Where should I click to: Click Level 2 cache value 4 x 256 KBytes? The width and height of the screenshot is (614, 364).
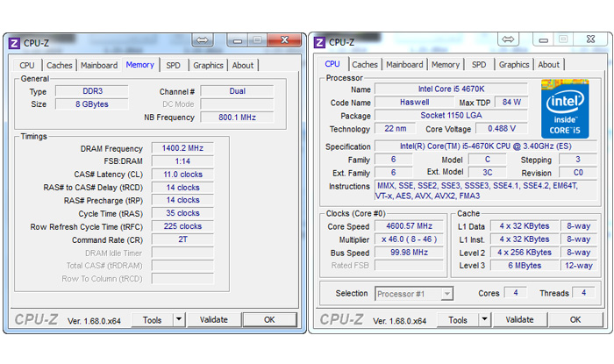[x=525, y=253]
